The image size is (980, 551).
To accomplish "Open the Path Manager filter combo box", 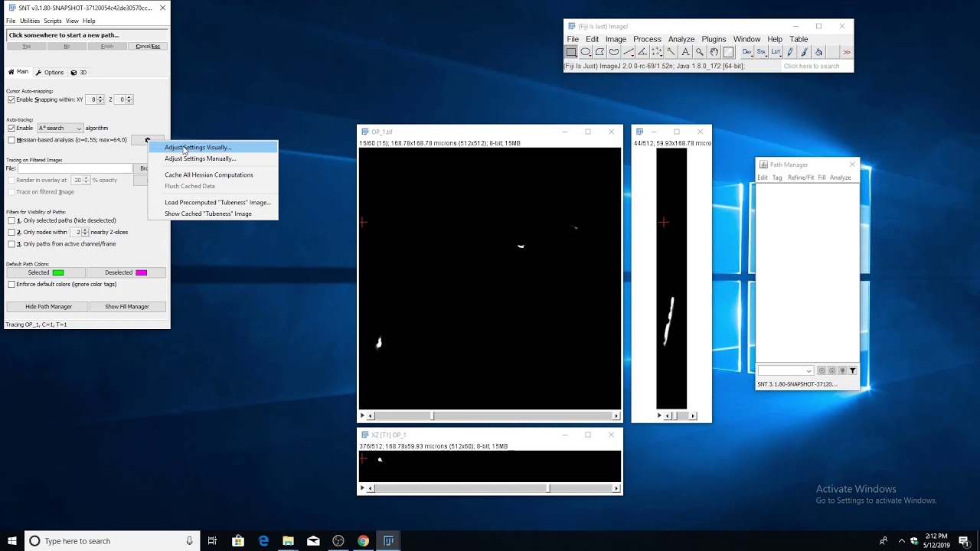I will click(x=786, y=370).
